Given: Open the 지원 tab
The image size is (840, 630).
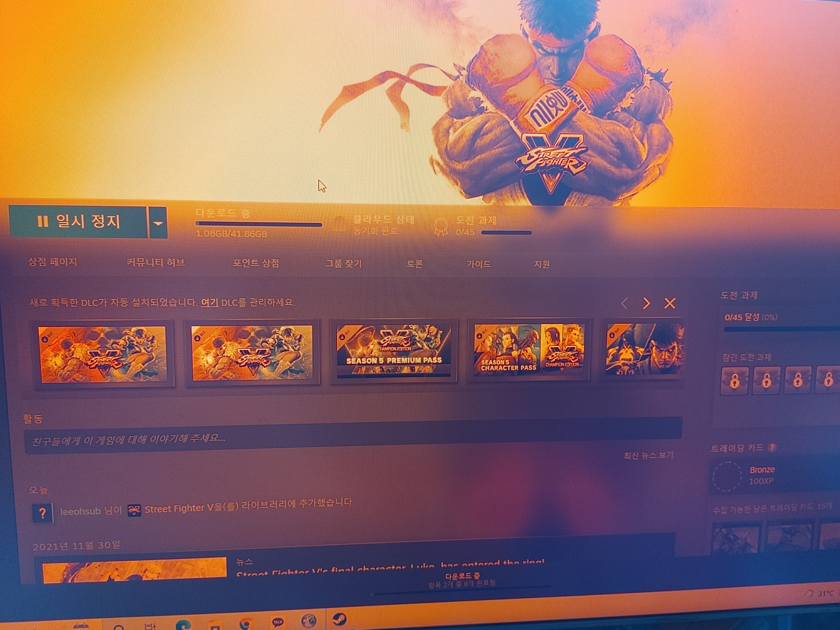Looking at the screenshot, I should 542,264.
